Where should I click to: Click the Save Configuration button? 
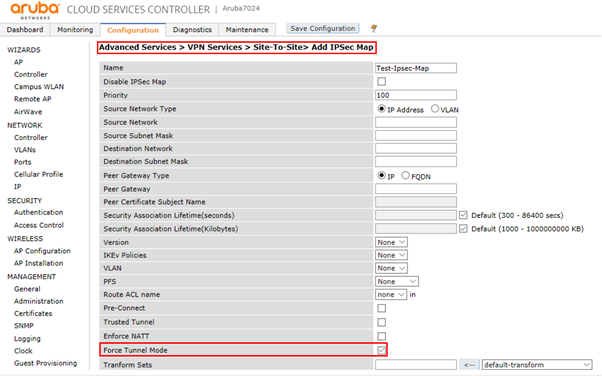click(x=323, y=28)
